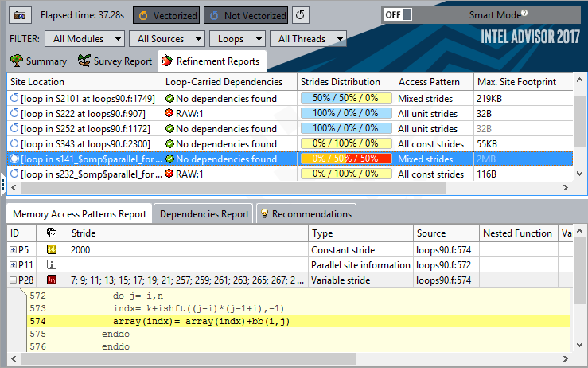
Task: Sort by Max. Site Footprint column header
Action: tap(522, 82)
